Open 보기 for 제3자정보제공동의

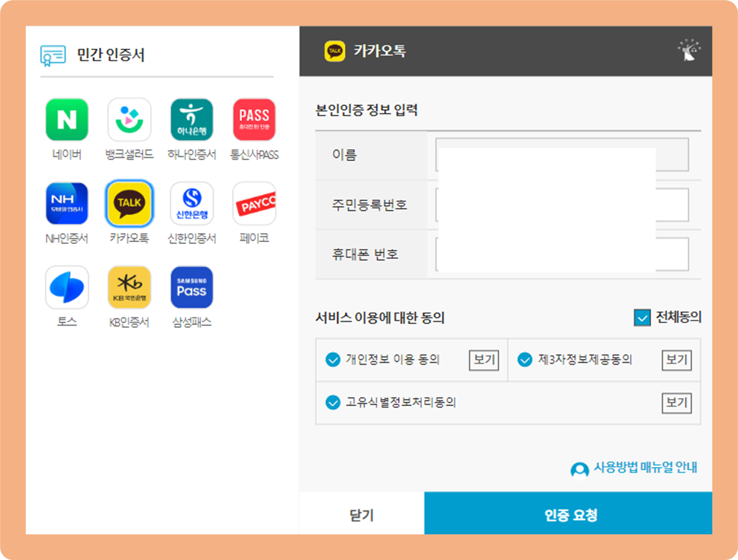pos(677,360)
